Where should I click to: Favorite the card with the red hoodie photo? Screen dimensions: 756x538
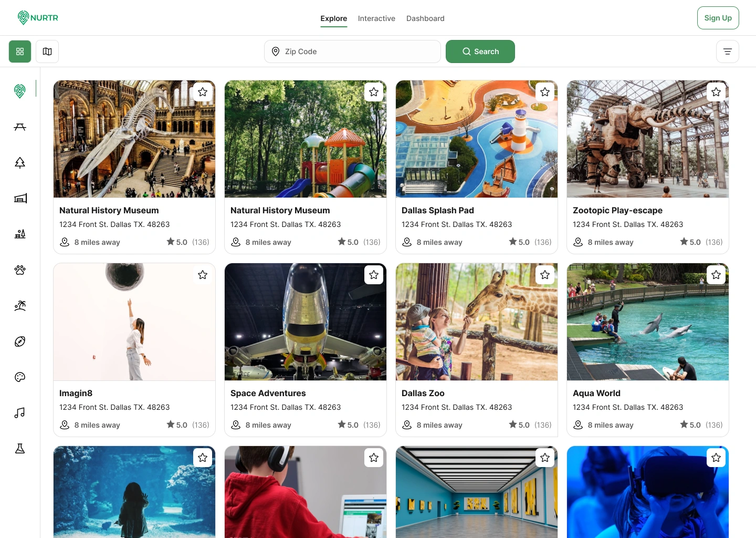click(x=374, y=458)
